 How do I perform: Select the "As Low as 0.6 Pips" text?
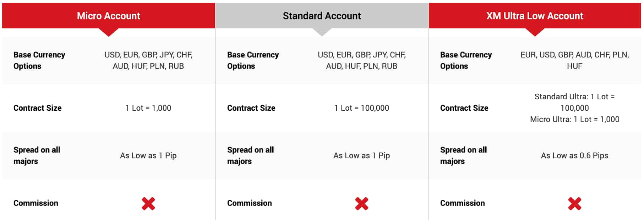click(574, 155)
